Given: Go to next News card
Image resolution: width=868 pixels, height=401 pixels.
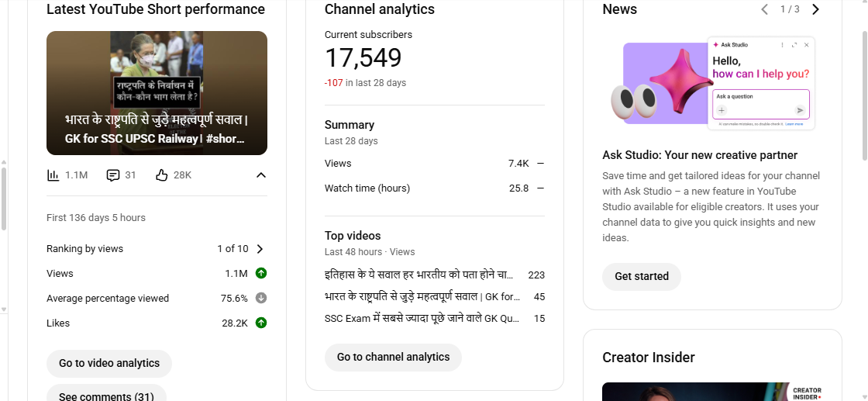Looking at the screenshot, I should click(815, 9).
